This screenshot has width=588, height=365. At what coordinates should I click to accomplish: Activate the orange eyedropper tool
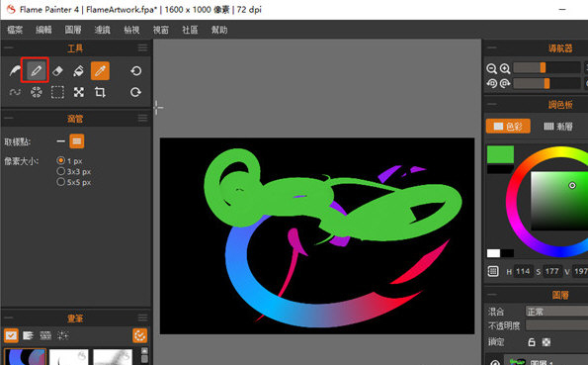[x=100, y=70]
